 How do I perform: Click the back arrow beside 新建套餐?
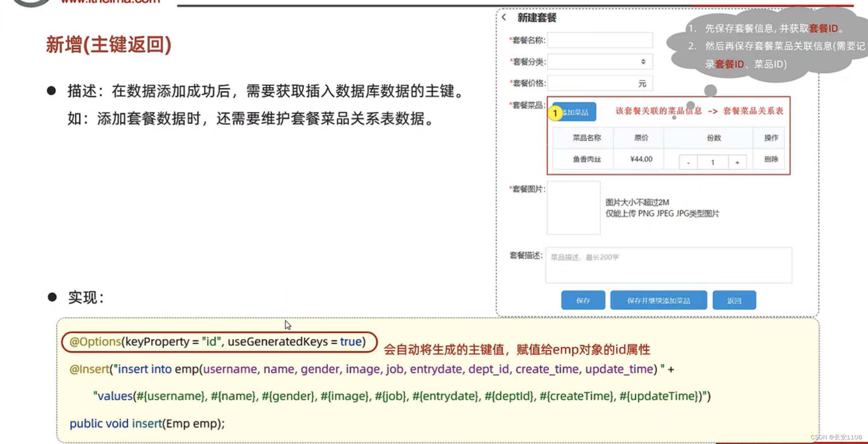tap(504, 17)
